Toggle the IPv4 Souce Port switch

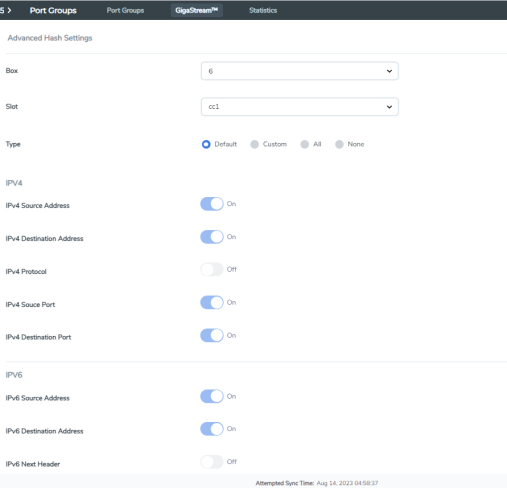(x=212, y=303)
